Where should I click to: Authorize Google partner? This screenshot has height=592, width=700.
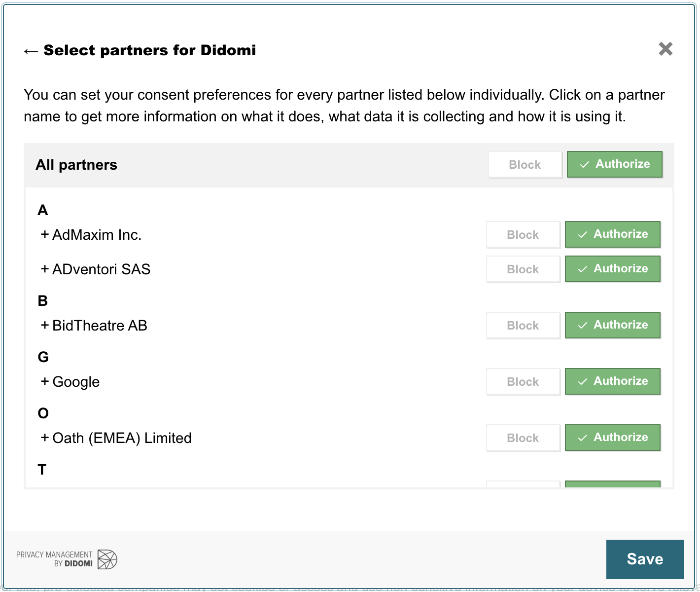613,381
